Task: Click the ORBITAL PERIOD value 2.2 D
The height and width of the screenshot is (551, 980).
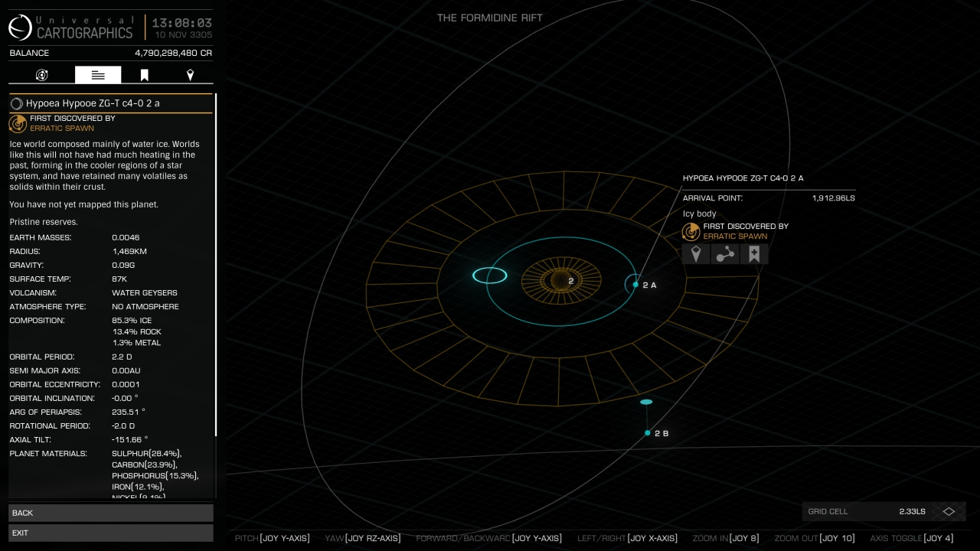Action: (122, 357)
